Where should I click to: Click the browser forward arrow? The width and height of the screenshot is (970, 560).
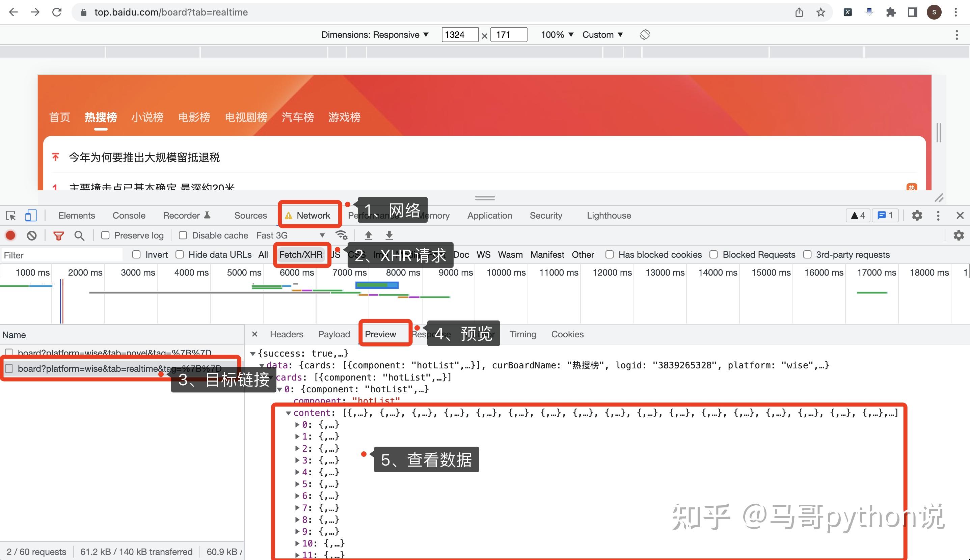point(35,12)
